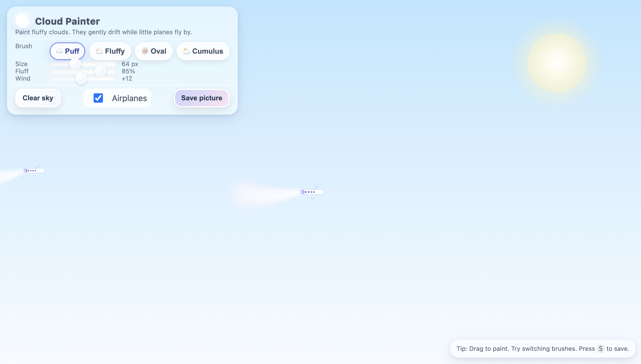The image size is (641, 364).
Task: Click the Wind slider thumb
Action: point(81,78)
